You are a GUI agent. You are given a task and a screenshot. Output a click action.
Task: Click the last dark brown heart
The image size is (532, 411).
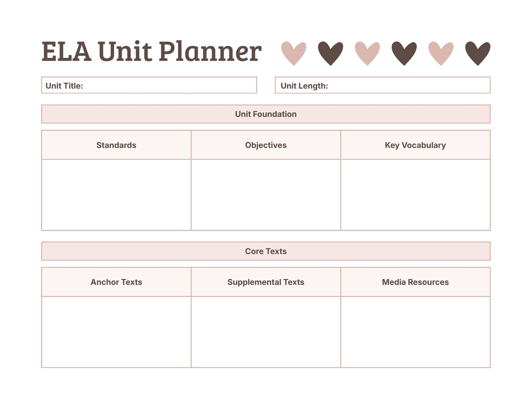coord(478,53)
